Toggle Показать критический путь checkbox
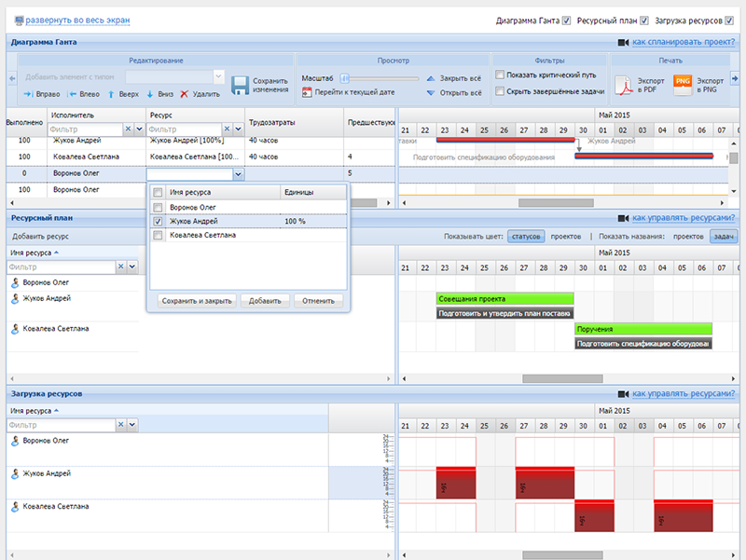Viewport: 746px width, 560px height. point(501,75)
